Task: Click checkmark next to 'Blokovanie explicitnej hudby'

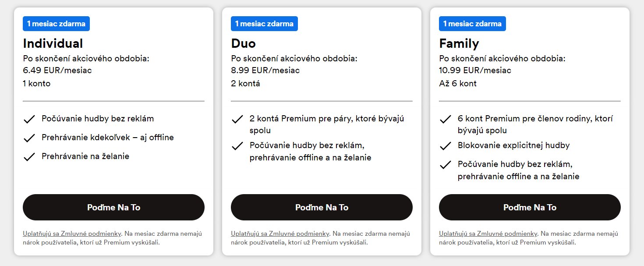Action: click(446, 146)
